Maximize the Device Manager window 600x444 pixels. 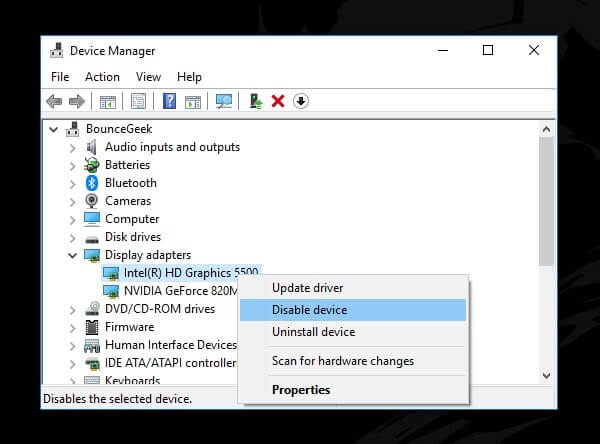(488, 50)
